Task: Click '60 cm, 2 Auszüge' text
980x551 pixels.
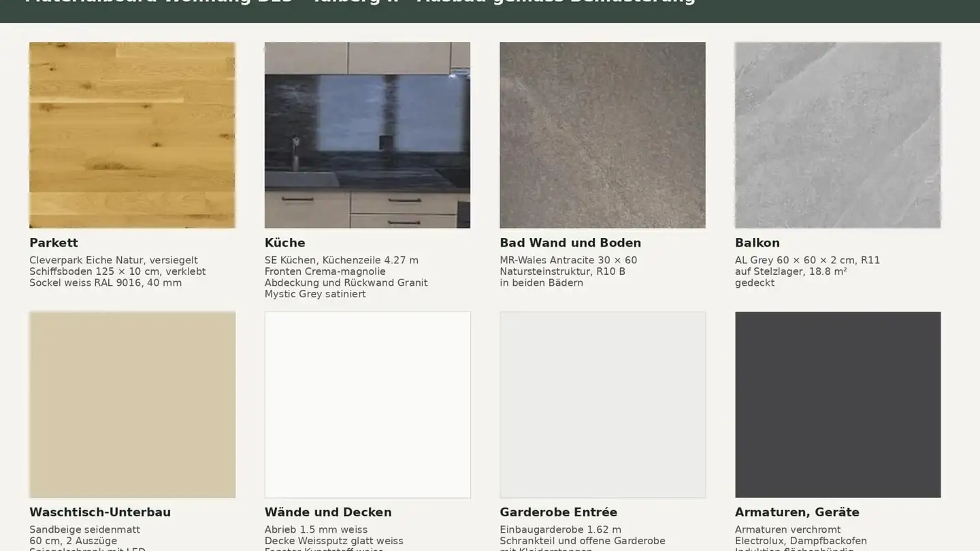Action: pyautogui.click(x=73, y=541)
